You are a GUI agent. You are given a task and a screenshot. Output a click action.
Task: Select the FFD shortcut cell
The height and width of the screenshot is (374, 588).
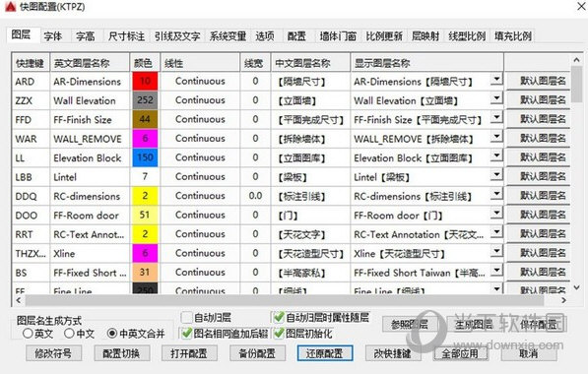pyautogui.click(x=31, y=119)
